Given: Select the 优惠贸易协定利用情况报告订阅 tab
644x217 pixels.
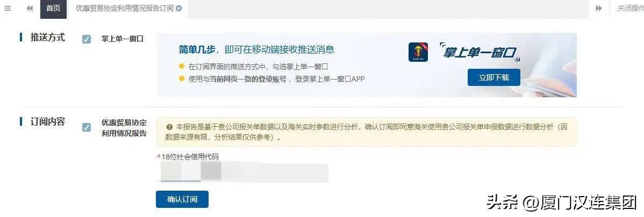Looking at the screenshot, I should (x=125, y=8).
